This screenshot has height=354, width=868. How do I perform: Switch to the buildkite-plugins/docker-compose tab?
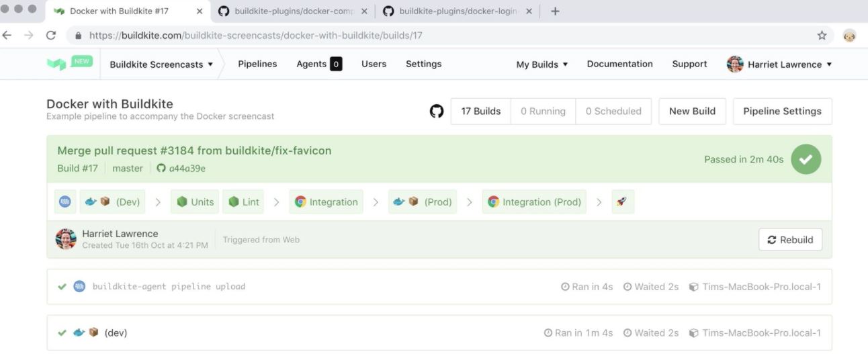(292, 11)
